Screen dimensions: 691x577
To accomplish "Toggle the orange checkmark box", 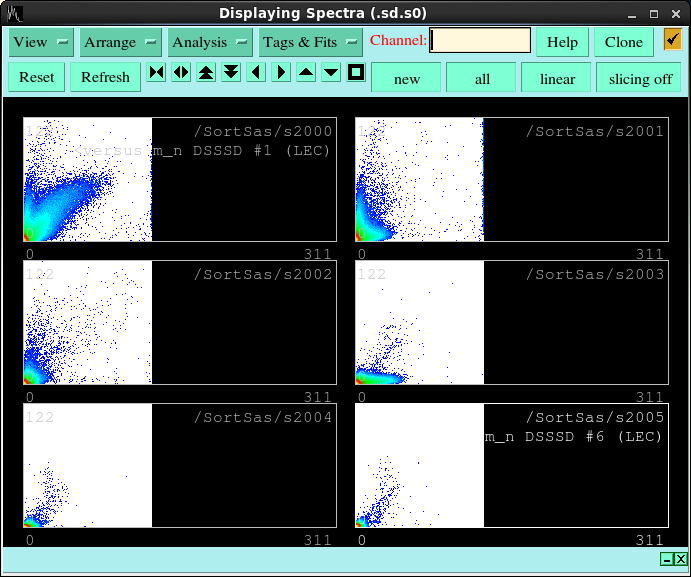I will pyautogui.click(x=673, y=40).
